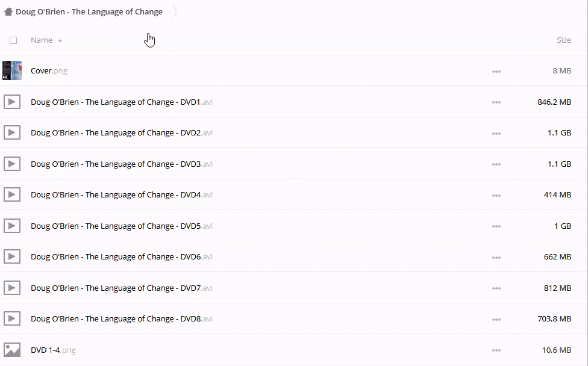Click the video icon for DVD3.avi
This screenshot has height=366, width=588.
pyautogui.click(x=12, y=164)
